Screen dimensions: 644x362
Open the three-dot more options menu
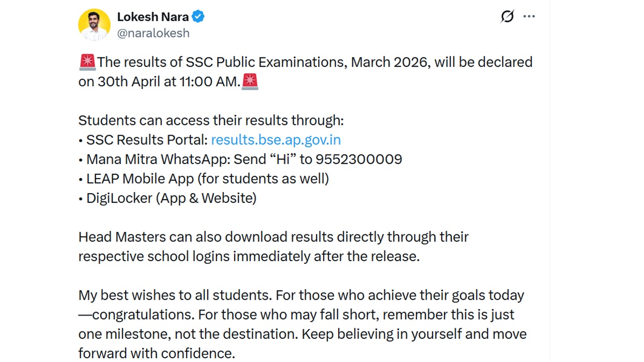[x=529, y=17]
